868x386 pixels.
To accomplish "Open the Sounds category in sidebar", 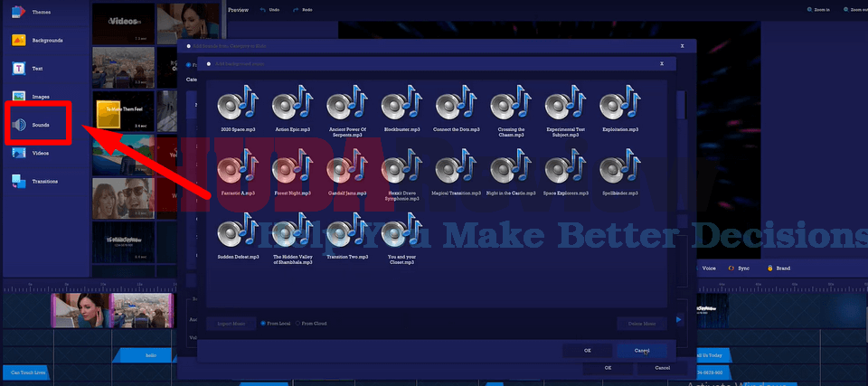I will 19,125.
